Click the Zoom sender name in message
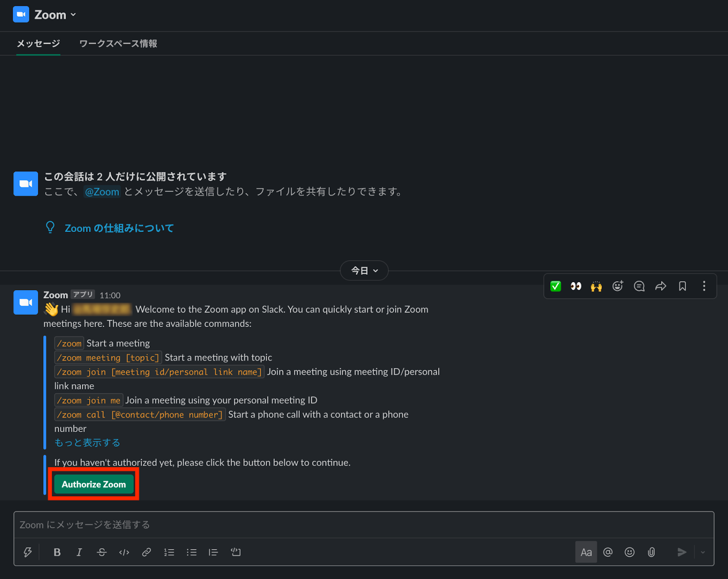728x579 pixels. (x=56, y=295)
